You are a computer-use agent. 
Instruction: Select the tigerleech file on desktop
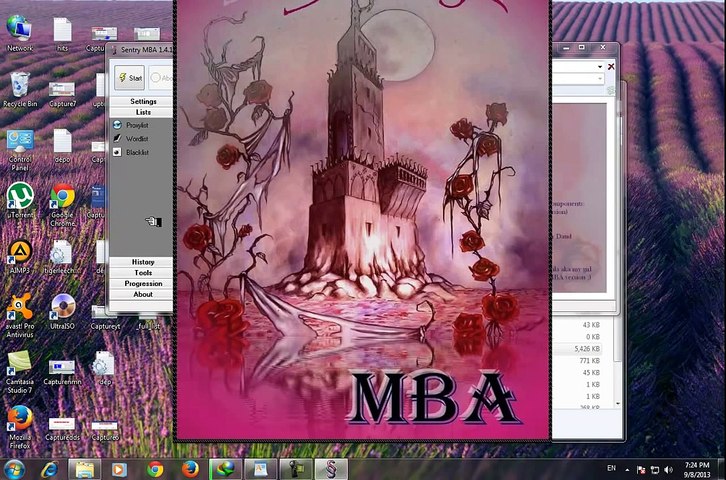[62, 257]
